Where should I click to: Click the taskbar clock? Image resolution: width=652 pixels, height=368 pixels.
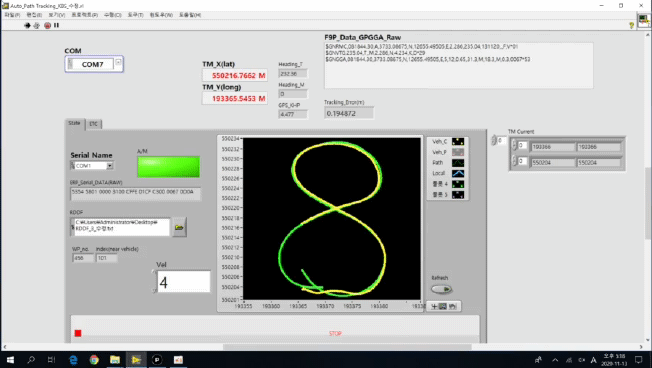pos(614,360)
